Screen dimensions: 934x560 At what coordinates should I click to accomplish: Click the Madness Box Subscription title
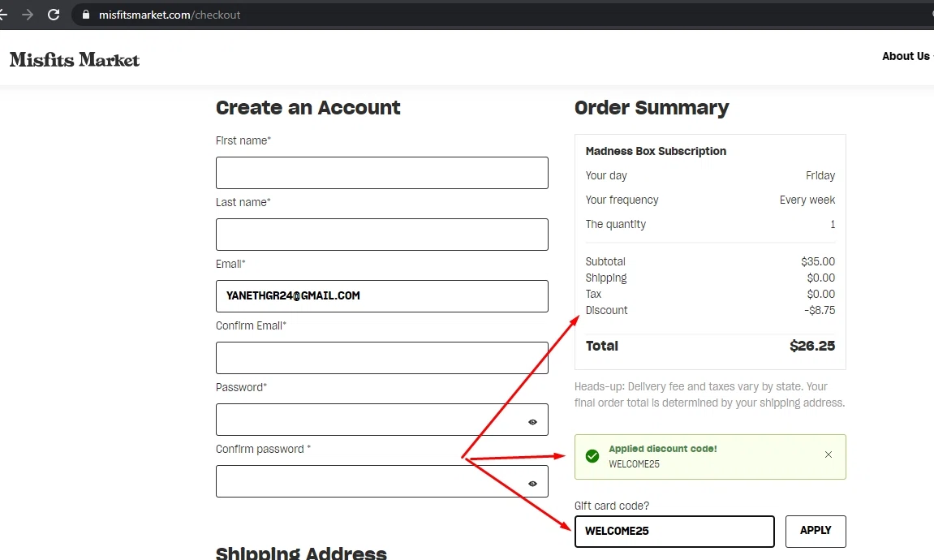[x=656, y=151]
